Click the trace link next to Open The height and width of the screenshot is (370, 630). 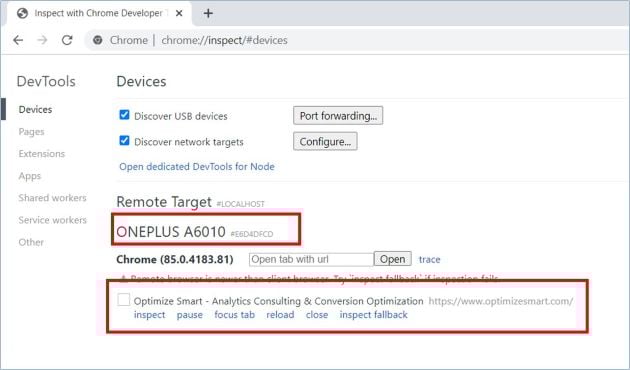pos(430,260)
